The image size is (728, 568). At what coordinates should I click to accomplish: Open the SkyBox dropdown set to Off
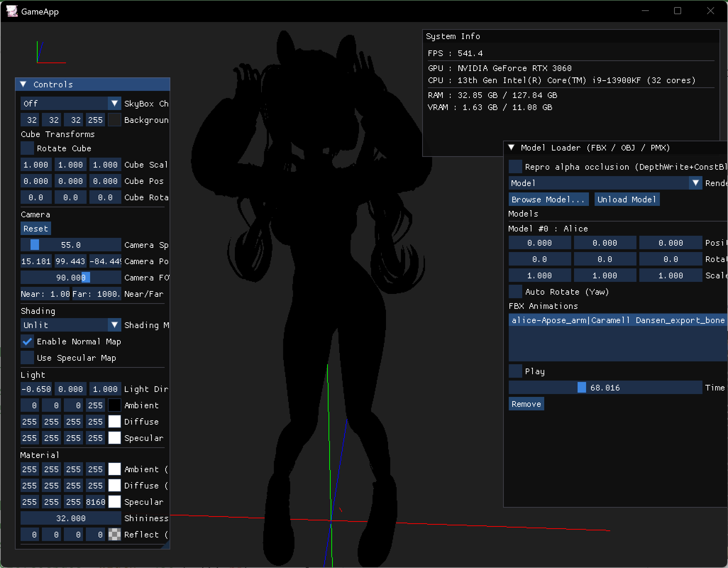click(71, 104)
